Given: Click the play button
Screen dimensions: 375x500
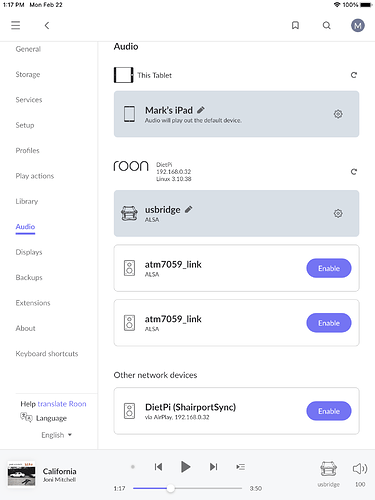Looking at the screenshot, I should 185,467.
